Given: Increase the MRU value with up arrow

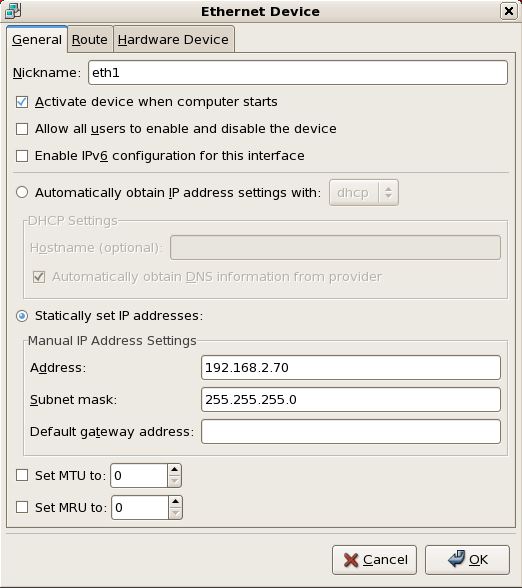Looking at the screenshot, I should [175, 502].
